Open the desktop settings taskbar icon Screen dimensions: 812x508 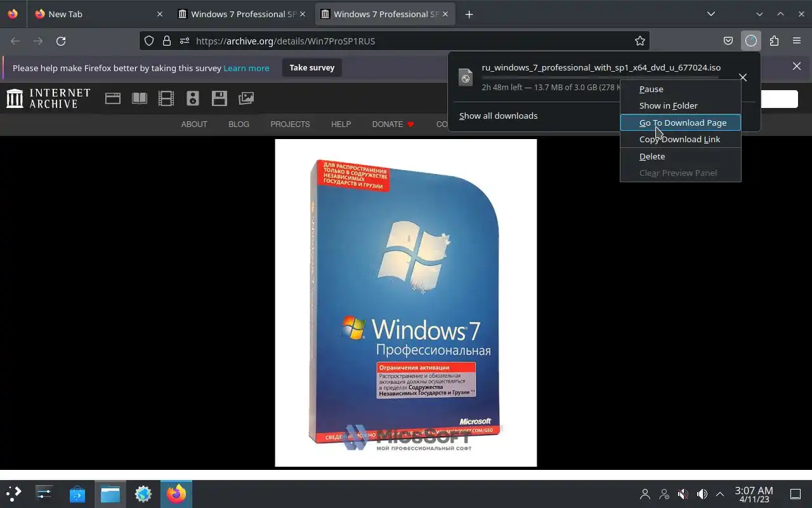tap(44, 493)
